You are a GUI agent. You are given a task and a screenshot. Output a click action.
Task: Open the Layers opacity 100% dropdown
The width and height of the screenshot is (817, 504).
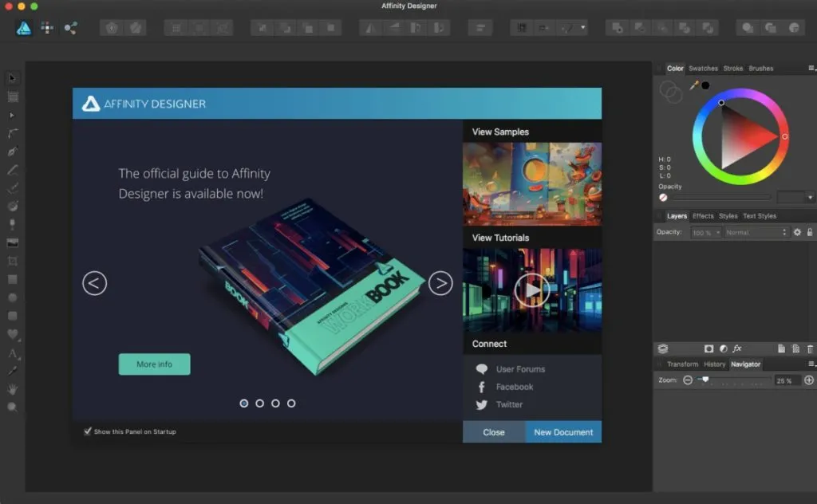tap(706, 232)
